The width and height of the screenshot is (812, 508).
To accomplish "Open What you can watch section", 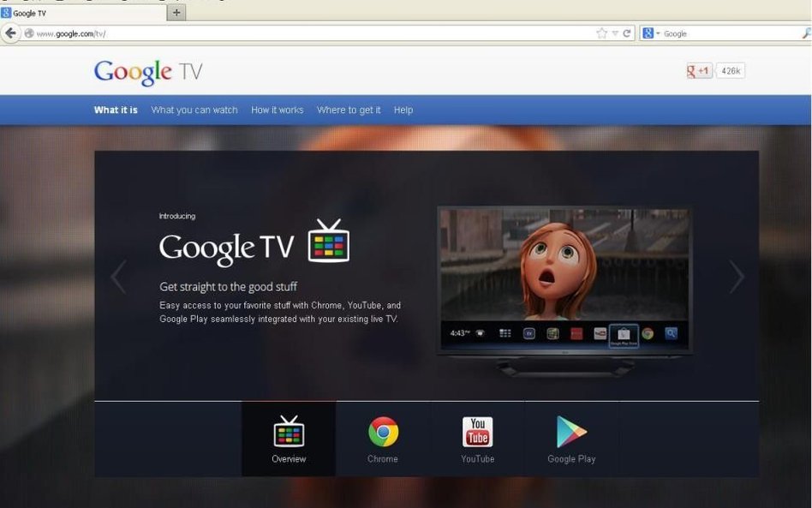I will (x=194, y=110).
